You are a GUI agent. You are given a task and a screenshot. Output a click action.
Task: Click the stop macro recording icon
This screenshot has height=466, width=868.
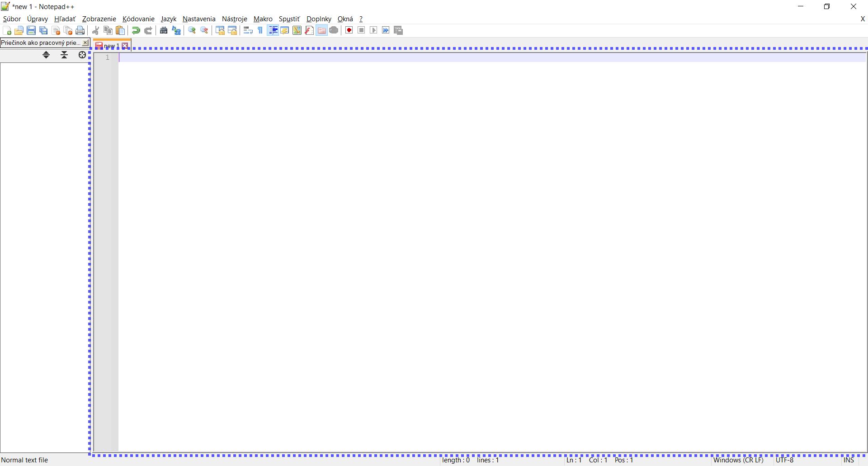[361, 30]
